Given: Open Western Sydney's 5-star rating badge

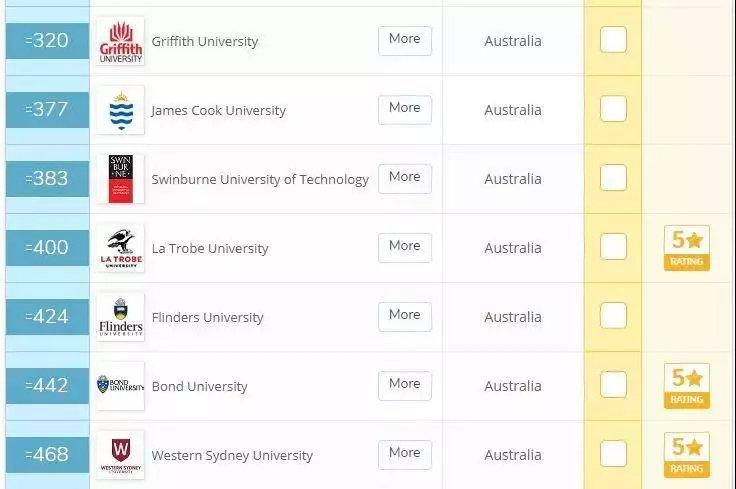Looking at the screenshot, I should point(687,455).
